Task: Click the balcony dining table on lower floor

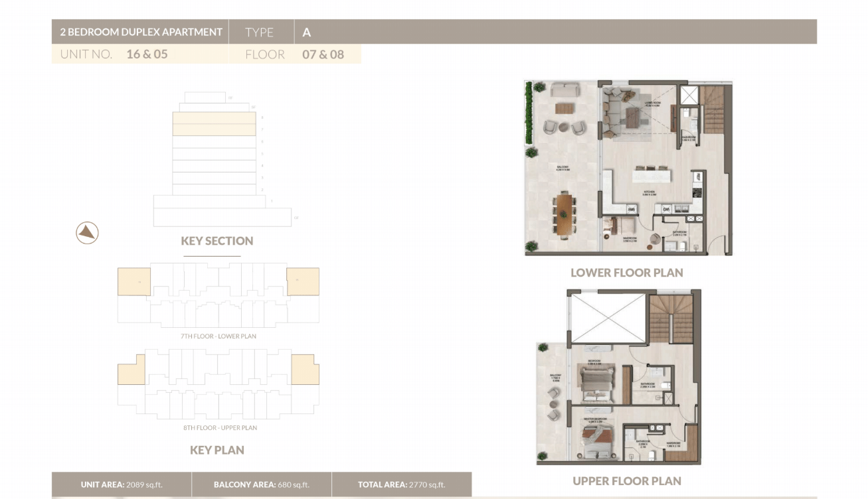Action: click(x=564, y=213)
